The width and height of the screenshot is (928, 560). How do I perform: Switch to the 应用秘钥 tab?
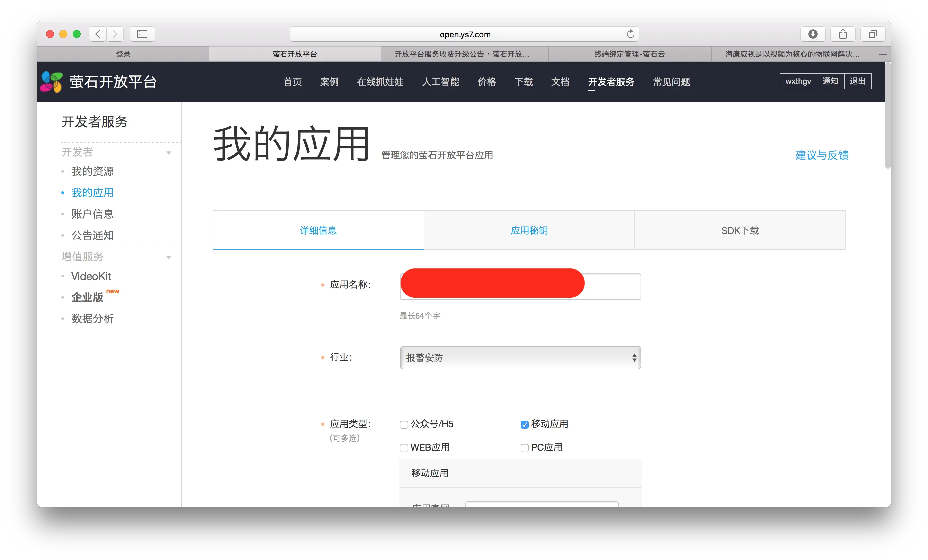click(x=529, y=230)
